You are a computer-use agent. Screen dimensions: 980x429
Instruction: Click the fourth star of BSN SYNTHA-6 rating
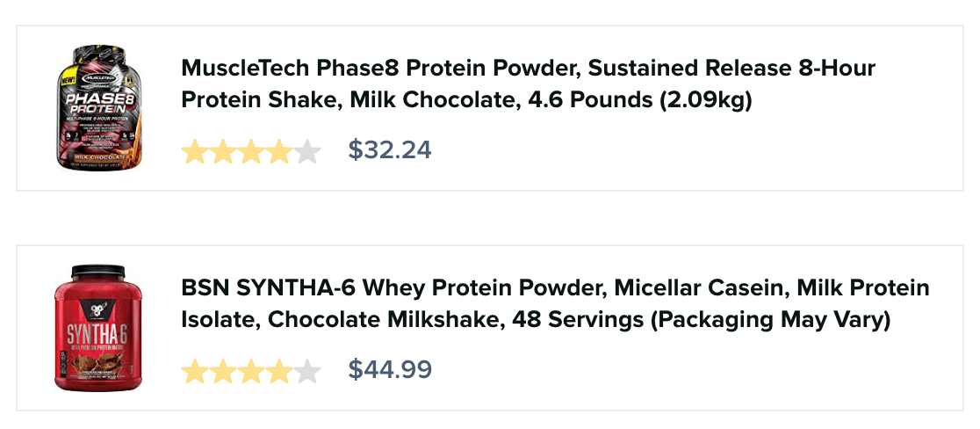point(278,372)
